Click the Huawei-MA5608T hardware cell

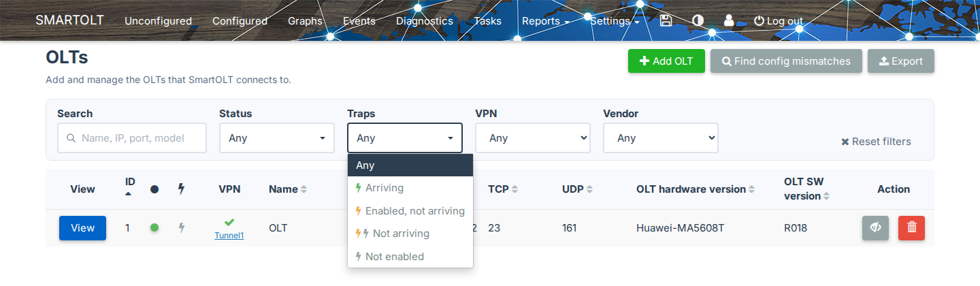click(x=680, y=228)
